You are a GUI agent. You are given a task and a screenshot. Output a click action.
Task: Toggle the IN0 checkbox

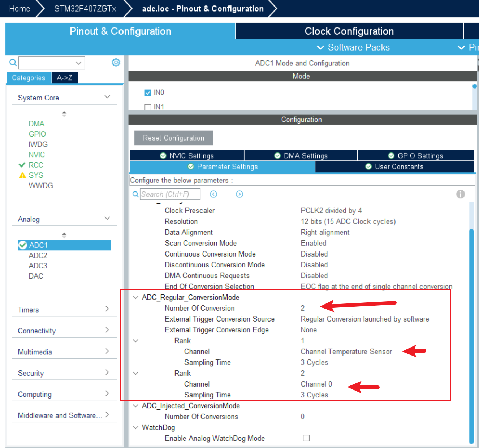[148, 92]
